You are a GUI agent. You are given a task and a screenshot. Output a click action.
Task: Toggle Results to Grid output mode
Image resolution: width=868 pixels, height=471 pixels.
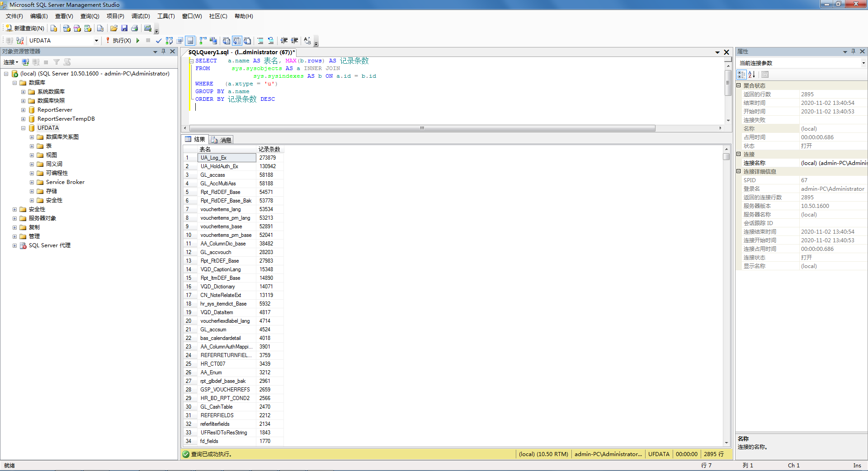coord(237,41)
